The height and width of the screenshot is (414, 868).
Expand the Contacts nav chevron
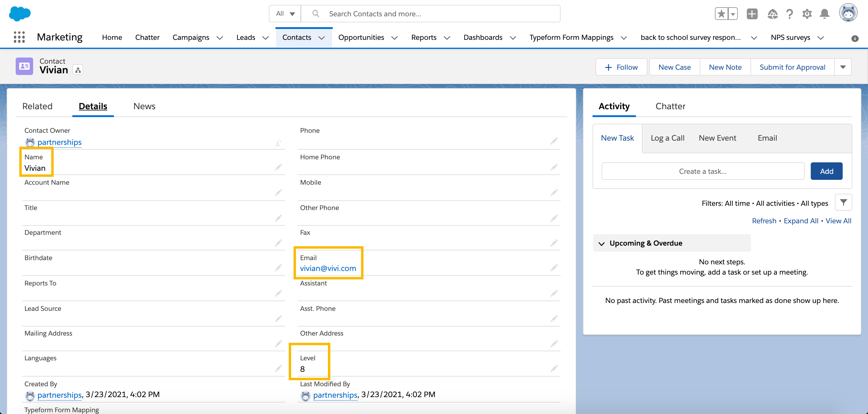coord(322,38)
